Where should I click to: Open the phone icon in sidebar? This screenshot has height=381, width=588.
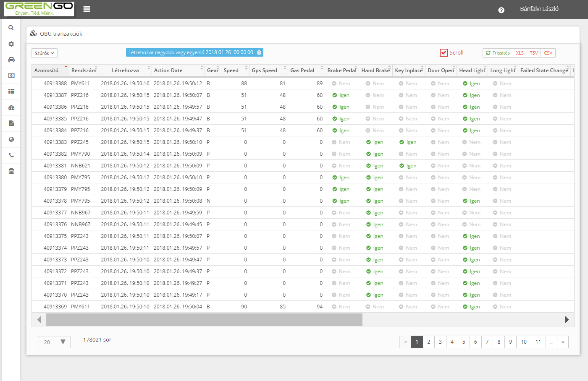click(11, 155)
